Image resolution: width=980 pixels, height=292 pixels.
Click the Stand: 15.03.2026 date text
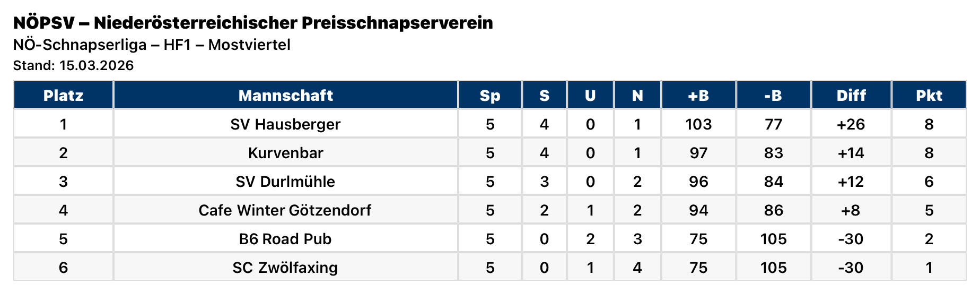73,66
